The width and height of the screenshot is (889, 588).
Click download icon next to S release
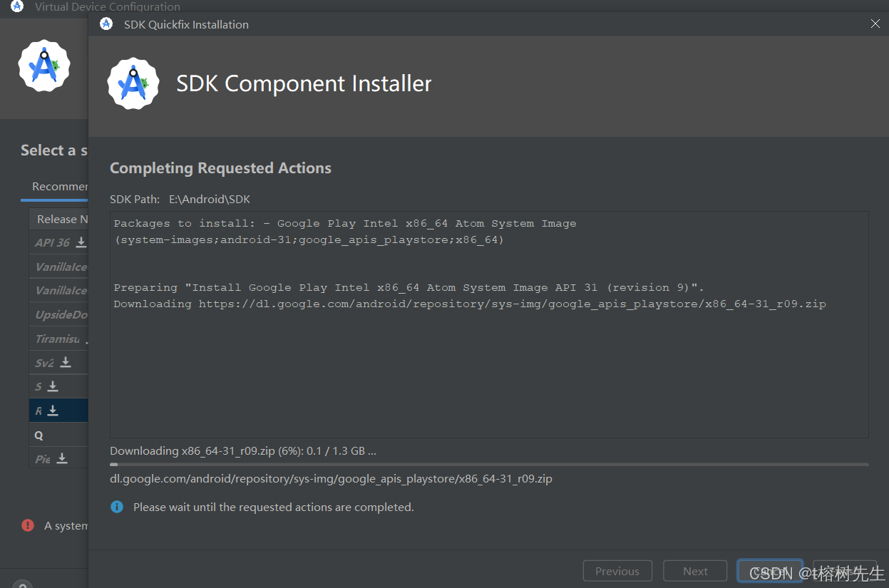[53, 387]
